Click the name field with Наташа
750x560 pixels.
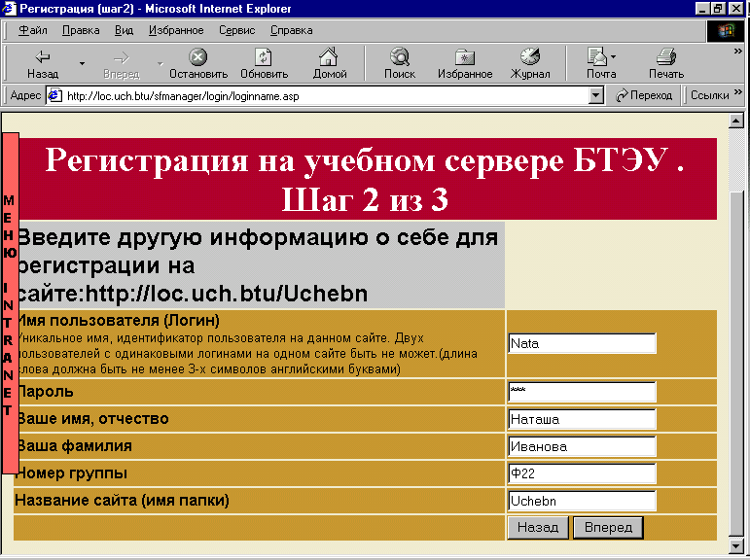tap(582, 419)
